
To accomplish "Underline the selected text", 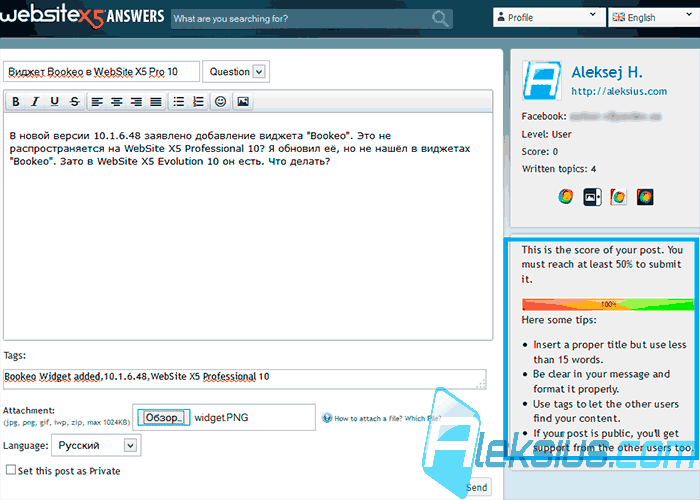I will click(54, 102).
